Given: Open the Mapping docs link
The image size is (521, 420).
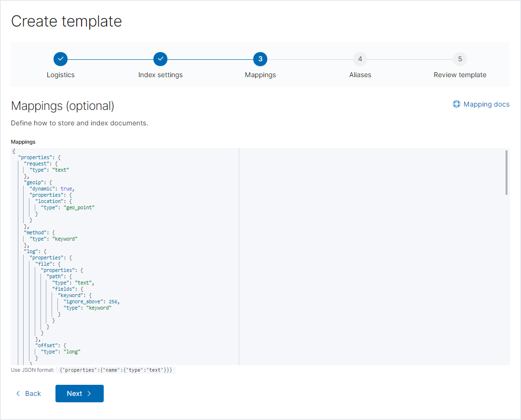Looking at the screenshot, I should pyautogui.click(x=481, y=104).
